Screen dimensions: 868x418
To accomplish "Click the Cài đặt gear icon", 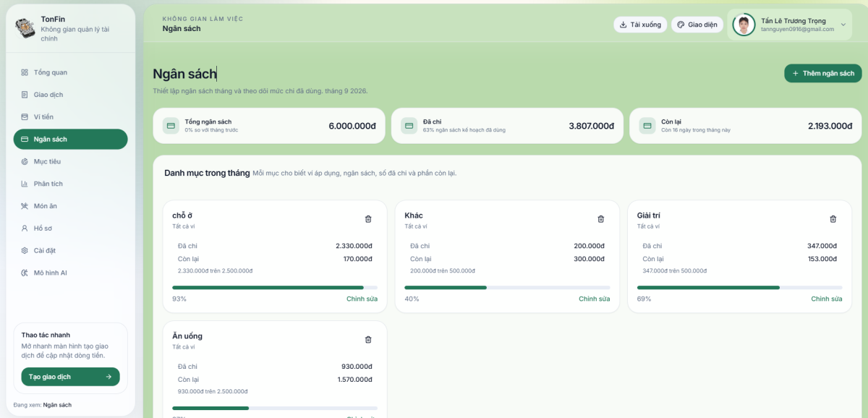I will (25, 250).
